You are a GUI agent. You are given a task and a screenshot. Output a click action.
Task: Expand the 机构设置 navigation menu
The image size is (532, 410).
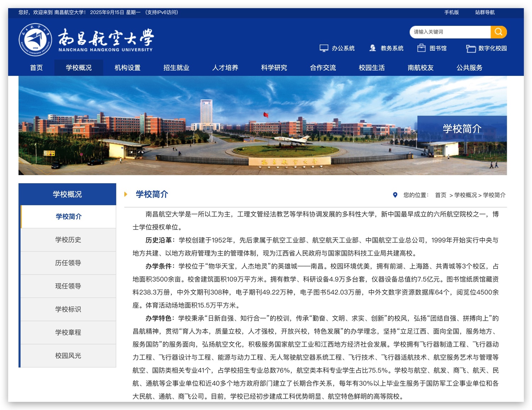point(127,68)
